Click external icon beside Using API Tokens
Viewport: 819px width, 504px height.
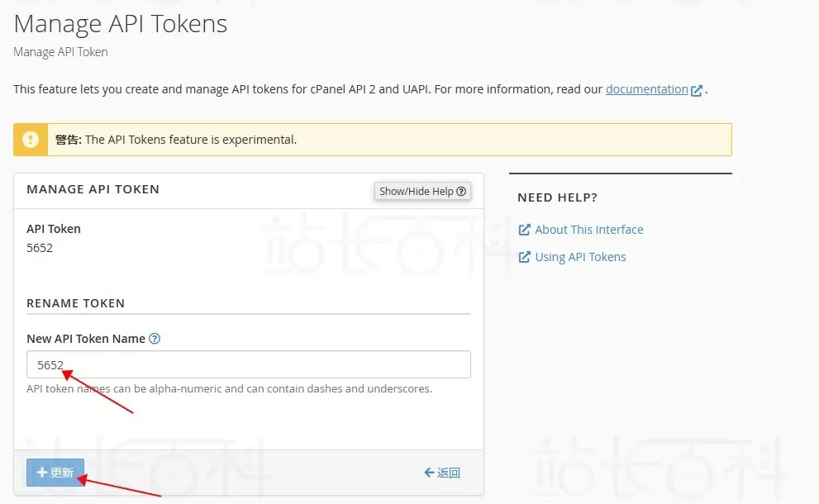click(524, 257)
